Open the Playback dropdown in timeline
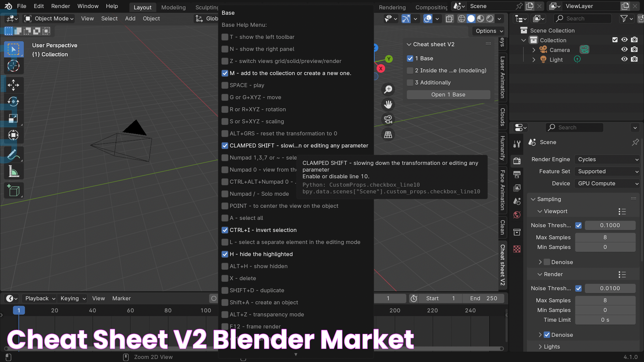644x362 pixels. point(40,299)
